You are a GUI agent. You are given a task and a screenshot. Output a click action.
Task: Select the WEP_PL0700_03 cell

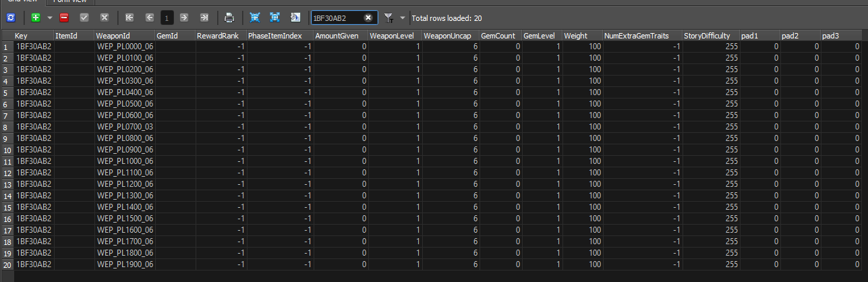point(124,127)
